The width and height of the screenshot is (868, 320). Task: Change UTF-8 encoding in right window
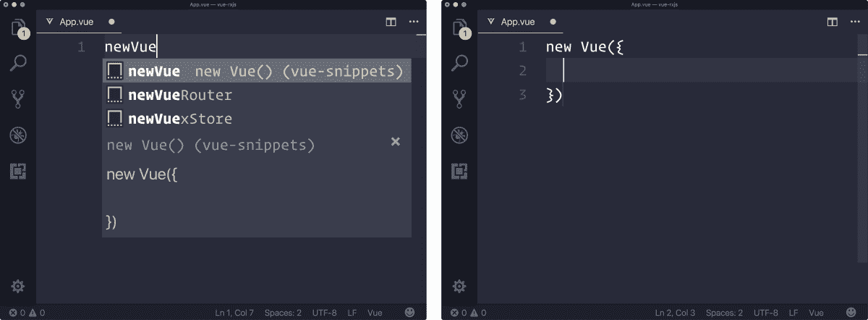(x=765, y=313)
